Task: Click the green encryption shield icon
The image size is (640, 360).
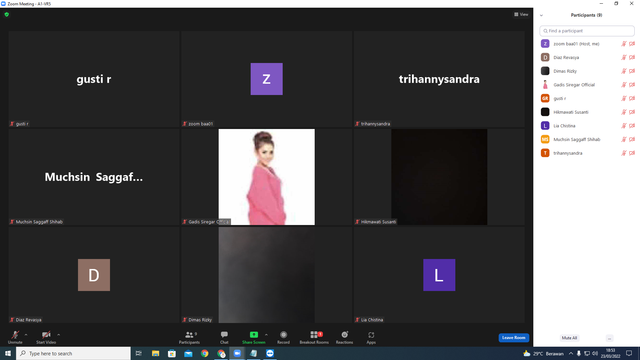Action: click(7, 14)
